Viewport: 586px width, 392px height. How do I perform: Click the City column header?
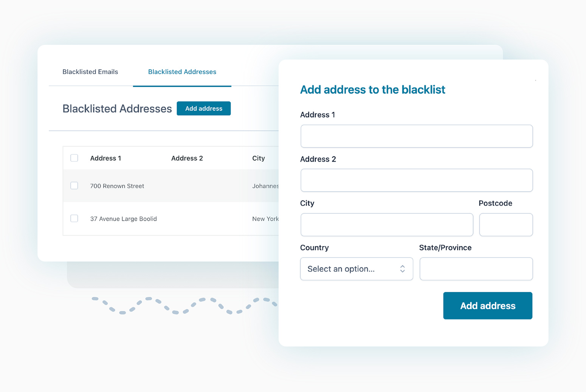tap(259, 158)
